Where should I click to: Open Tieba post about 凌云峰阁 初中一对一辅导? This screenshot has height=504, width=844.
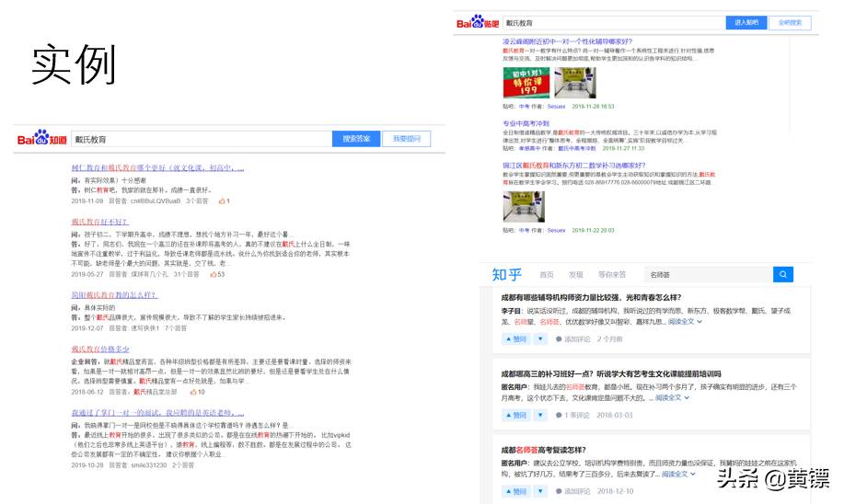tap(567, 41)
